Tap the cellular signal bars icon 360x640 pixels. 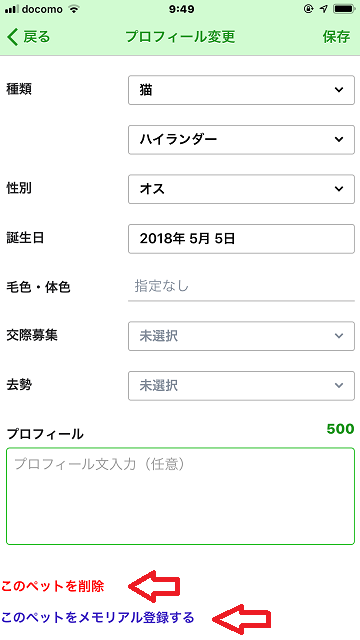tap(12, 9)
